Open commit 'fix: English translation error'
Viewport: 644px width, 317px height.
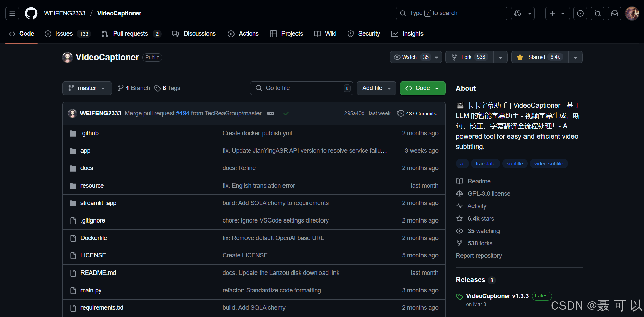pos(259,186)
